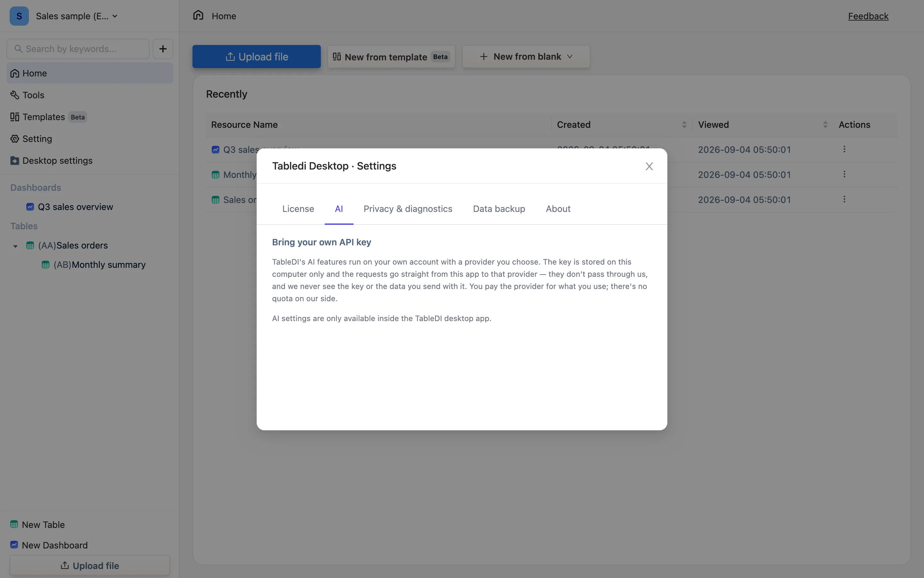Go to Home in sidebar

pyautogui.click(x=90, y=73)
